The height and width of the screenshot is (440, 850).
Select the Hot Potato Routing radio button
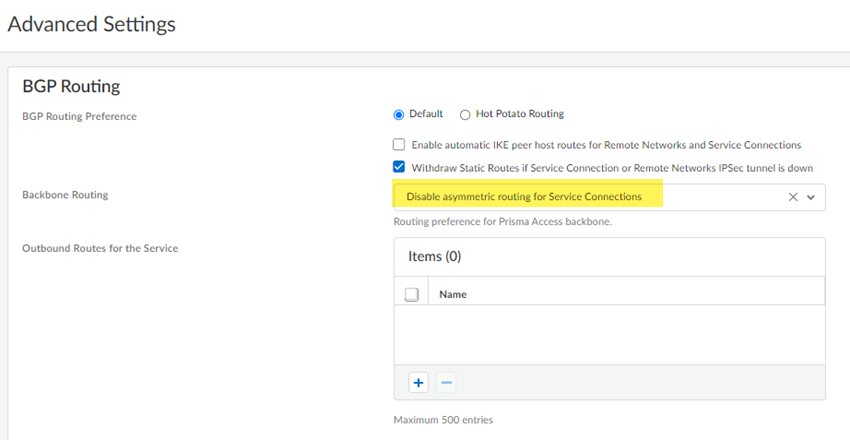click(x=465, y=114)
